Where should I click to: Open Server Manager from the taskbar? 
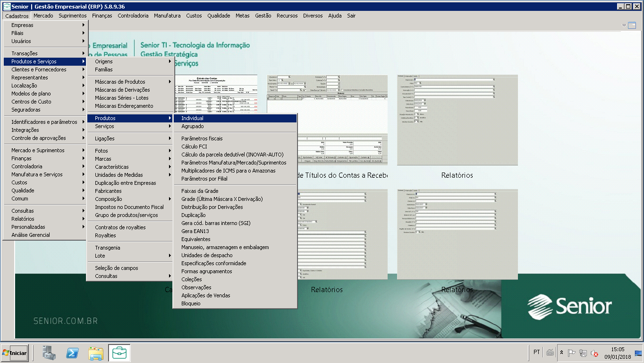tap(49, 353)
